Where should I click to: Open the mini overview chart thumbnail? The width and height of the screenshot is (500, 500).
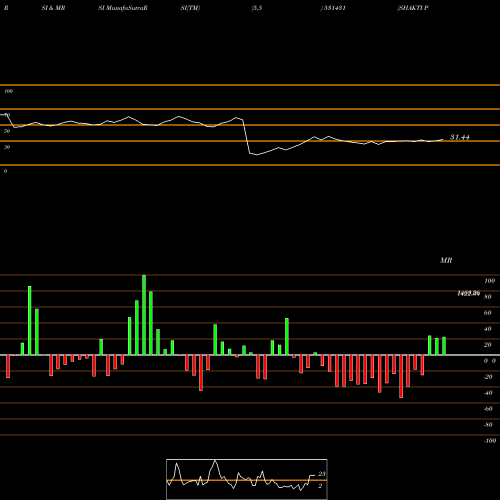tap(247, 479)
